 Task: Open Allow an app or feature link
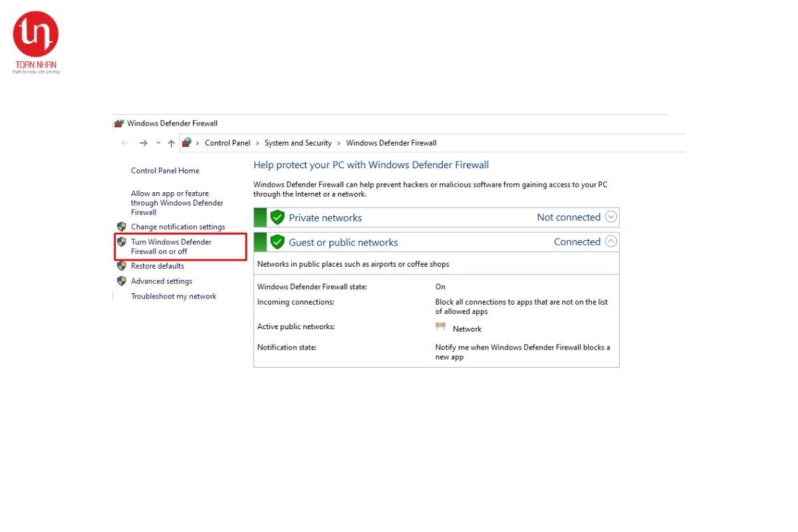177,203
